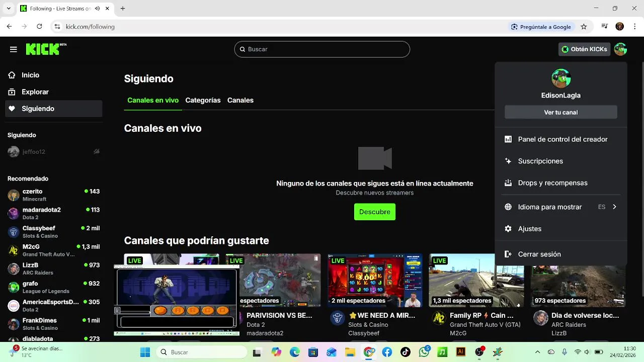Open jeffoo12 followed channel
This screenshot has width=644, height=362.
point(54,152)
